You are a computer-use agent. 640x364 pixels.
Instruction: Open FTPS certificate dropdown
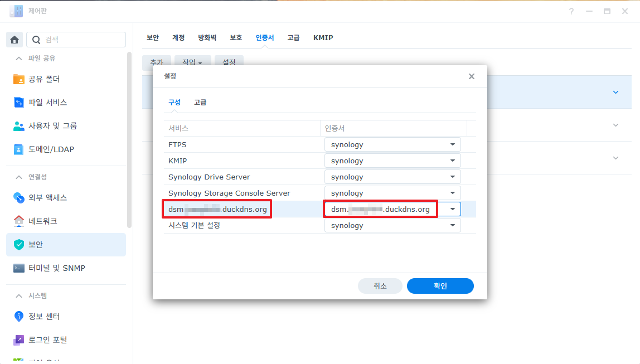tap(392, 144)
